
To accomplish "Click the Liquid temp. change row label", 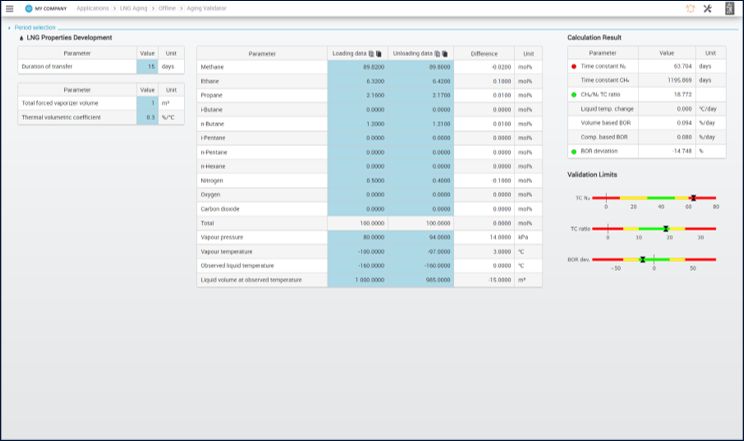I will (607, 109).
